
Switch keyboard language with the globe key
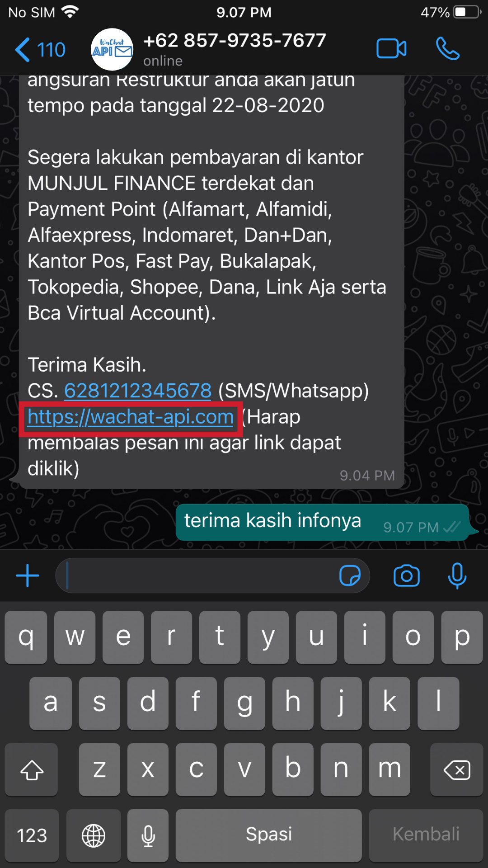[94, 835]
